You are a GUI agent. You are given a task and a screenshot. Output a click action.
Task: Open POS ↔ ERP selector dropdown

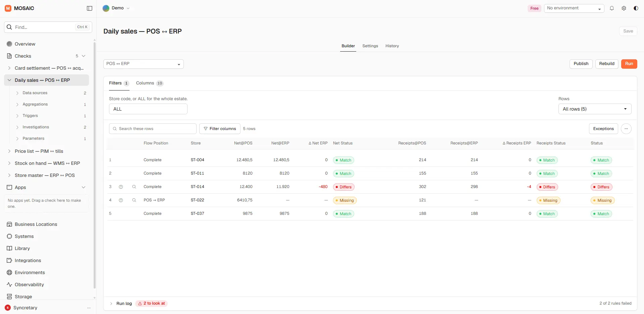coord(144,64)
